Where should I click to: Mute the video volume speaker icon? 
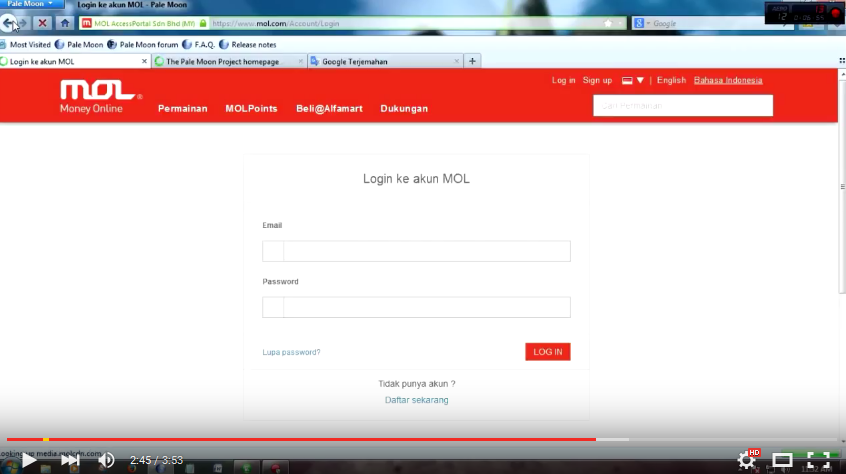pyautogui.click(x=106, y=460)
